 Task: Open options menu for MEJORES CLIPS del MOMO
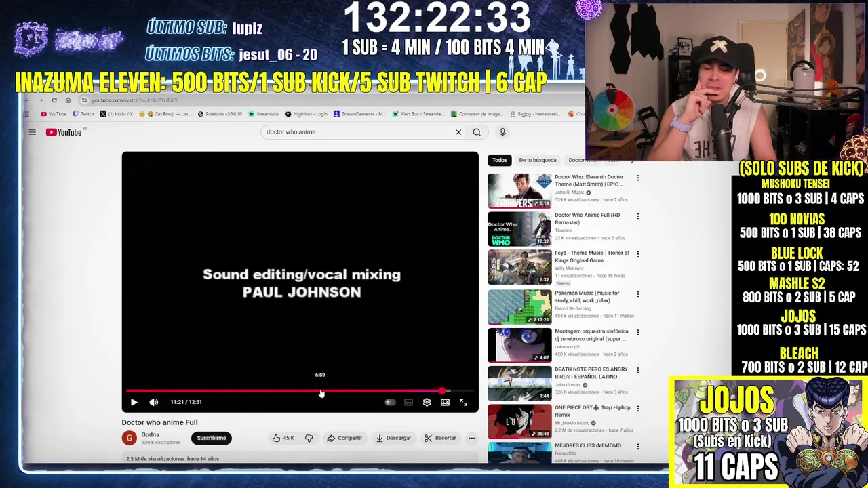637,446
